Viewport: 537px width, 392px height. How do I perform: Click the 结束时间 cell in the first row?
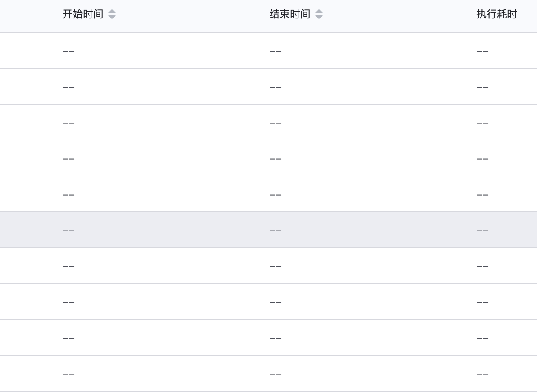[276, 50]
